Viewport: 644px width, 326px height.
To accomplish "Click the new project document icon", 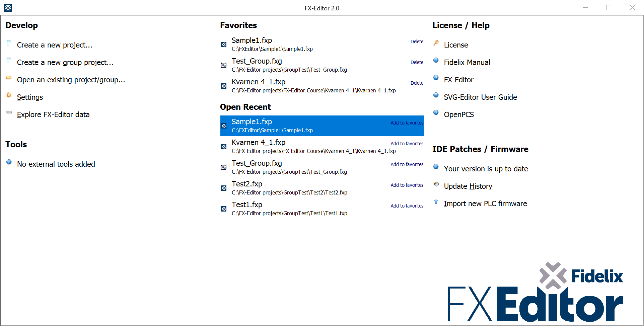I will [9, 43].
